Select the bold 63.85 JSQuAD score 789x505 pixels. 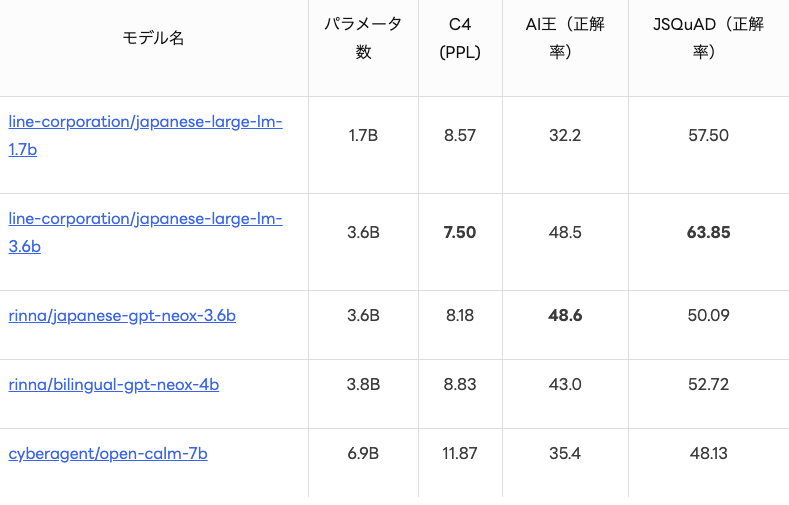708,233
